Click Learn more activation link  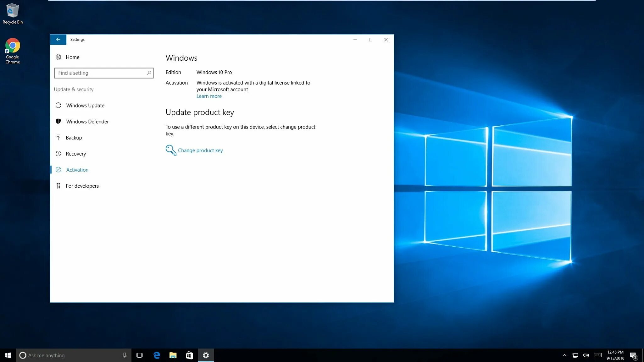(209, 96)
